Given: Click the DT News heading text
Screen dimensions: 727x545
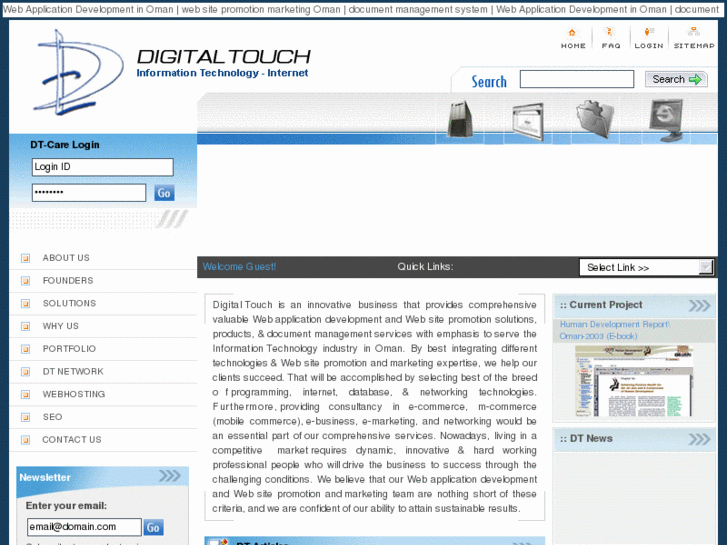Looking at the screenshot, I should pyautogui.click(x=591, y=438).
